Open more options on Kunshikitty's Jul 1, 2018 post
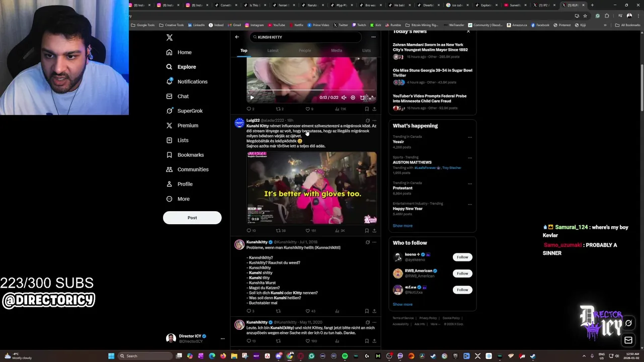This screenshot has height=362, width=644. coord(374,242)
